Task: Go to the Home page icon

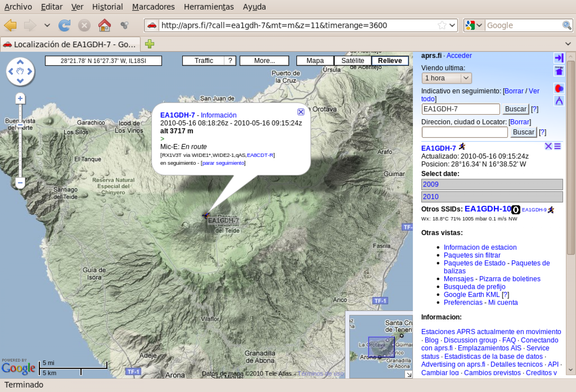Action: pos(104,25)
